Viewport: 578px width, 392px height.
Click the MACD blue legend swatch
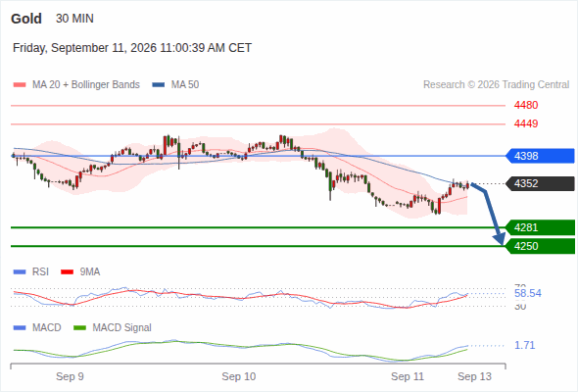(x=20, y=328)
